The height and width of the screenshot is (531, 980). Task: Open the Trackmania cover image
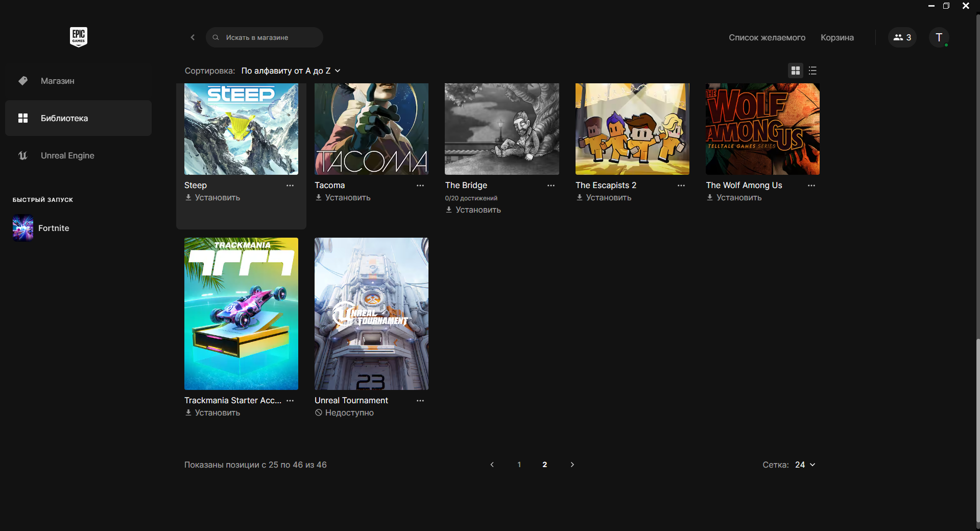coord(241,314)
